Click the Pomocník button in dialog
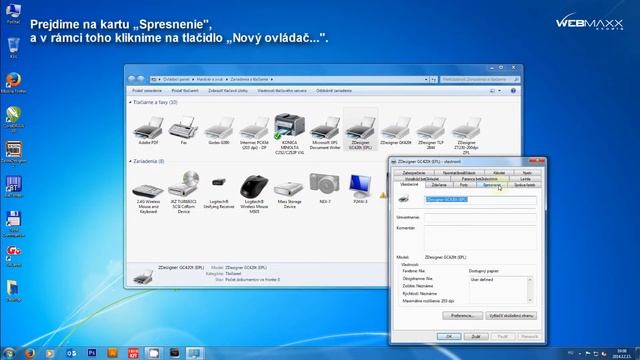Image resolution: width=640 pixels, height=360 pixels. point(530,336)
